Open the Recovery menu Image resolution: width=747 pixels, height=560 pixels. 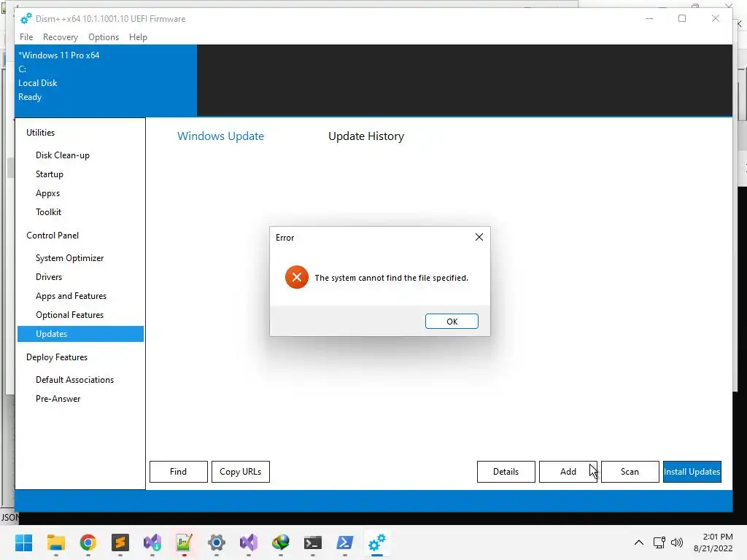tap(61, 37)
